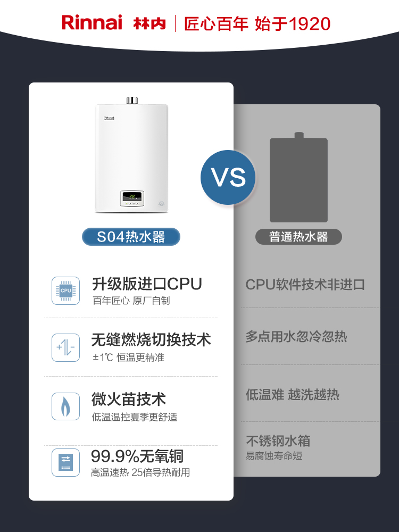
Task: Click the CPU chip icon
Action: 66,291
